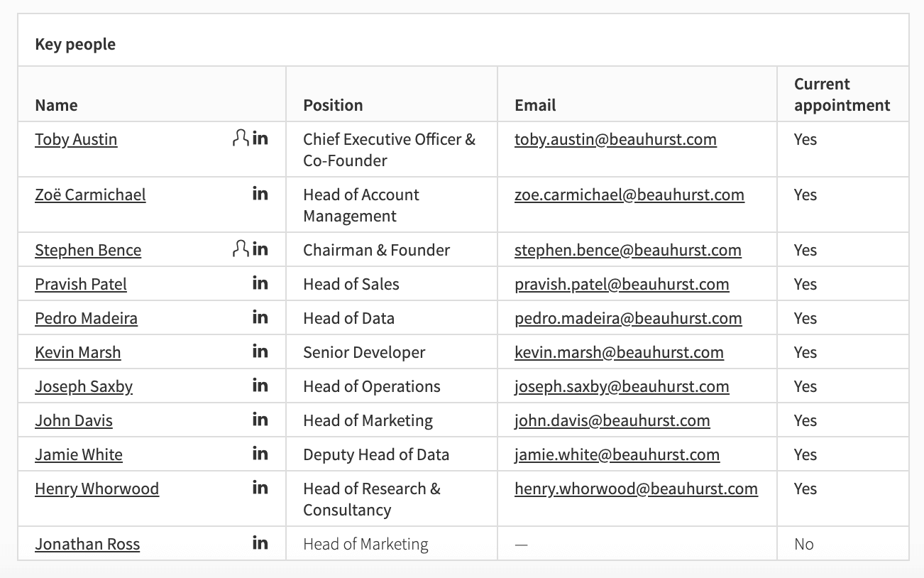Open Henry Whorwood's LinkedIn icon
The width and height of the screenshot is (924, 578).
(260, 488)
